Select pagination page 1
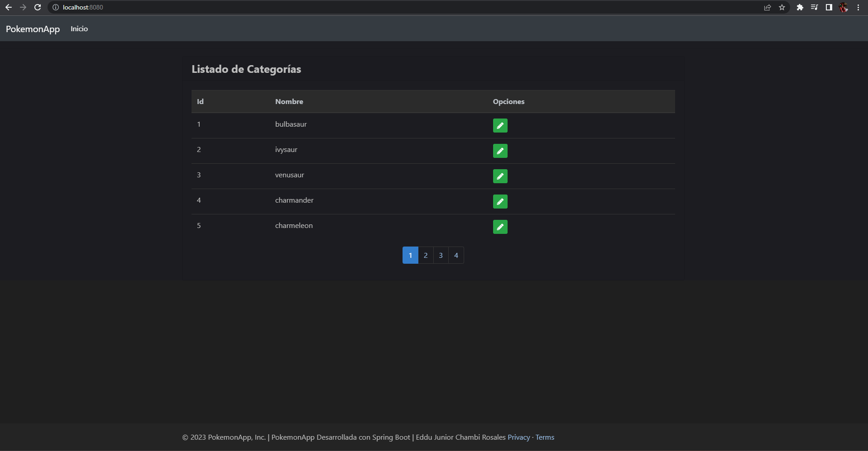868x451 pixels. pos(410,255)
